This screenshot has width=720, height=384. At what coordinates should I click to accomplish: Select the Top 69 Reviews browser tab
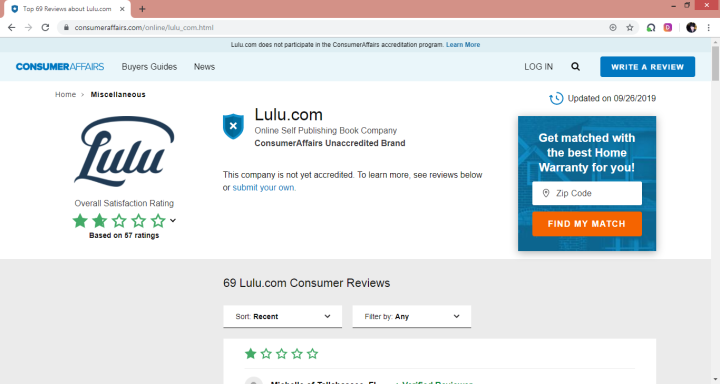pos(67,9)
